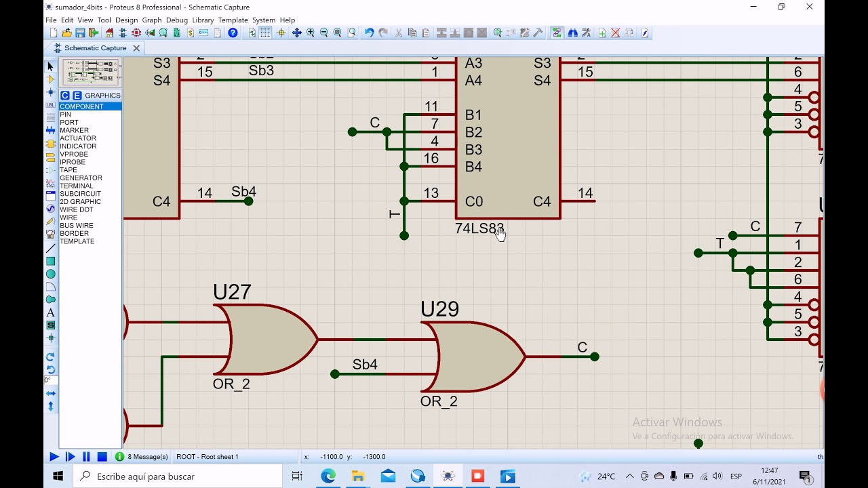Select the Junction Dot Mode tool
The width and height of the screenshot is (868, 488).
pos(50,92)
